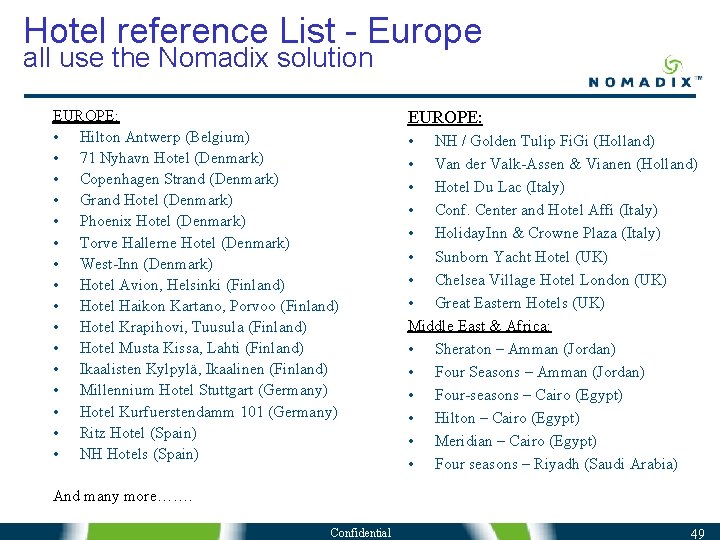Select 'Four Seasons – Amman (Jordan)'
Screen dimensions: 720x540
tap(540, 372)
